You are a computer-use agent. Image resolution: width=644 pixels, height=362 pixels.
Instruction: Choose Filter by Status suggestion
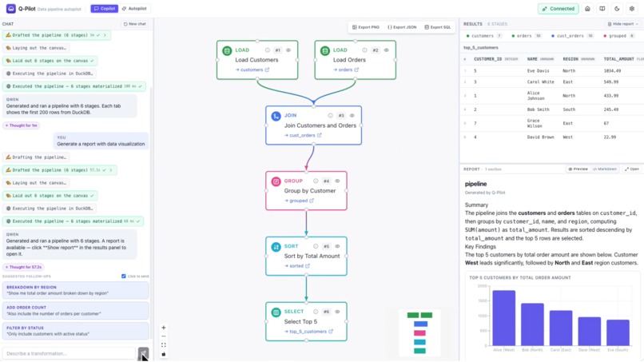coord(76,331)
